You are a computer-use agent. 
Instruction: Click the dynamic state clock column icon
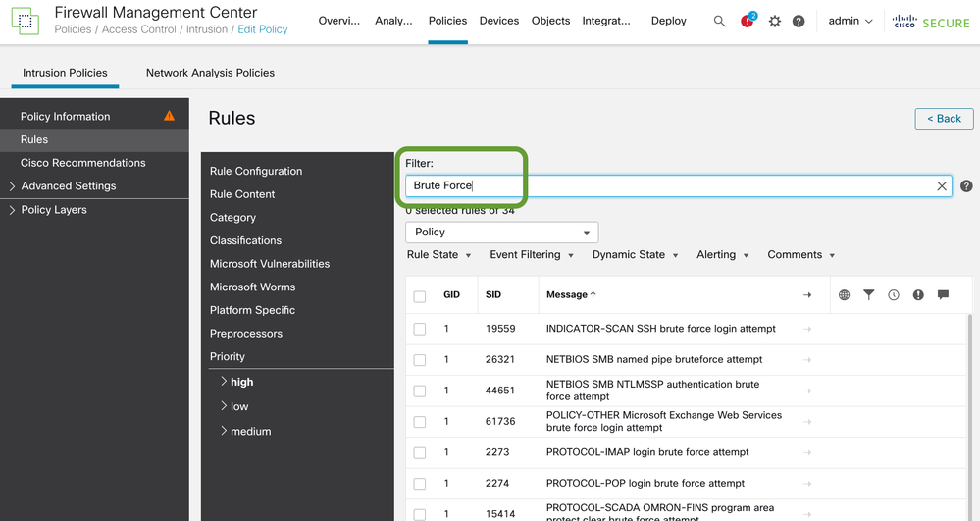(x=893, y=294)
